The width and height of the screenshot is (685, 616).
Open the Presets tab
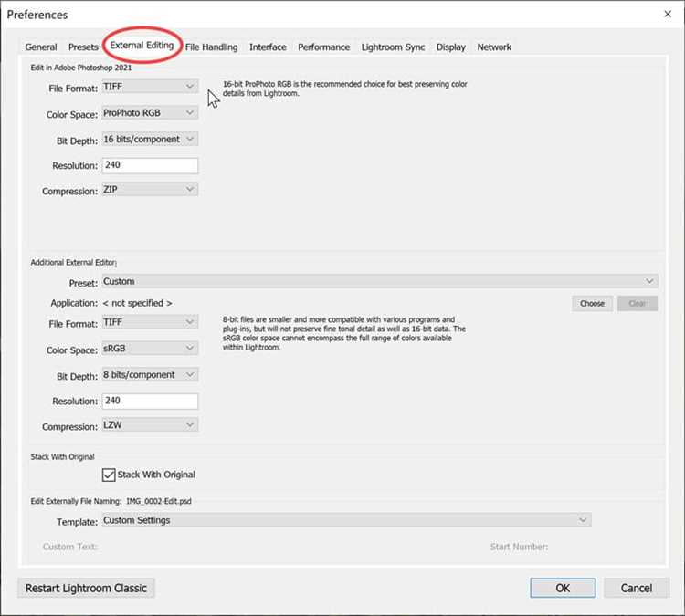[83, 47]
